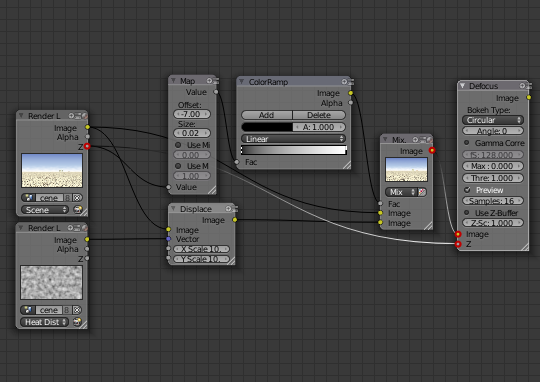The image size is (540, 382).
Task: Click the Offset -7.00 field in the Map node
Action: (x=192, y=114)
